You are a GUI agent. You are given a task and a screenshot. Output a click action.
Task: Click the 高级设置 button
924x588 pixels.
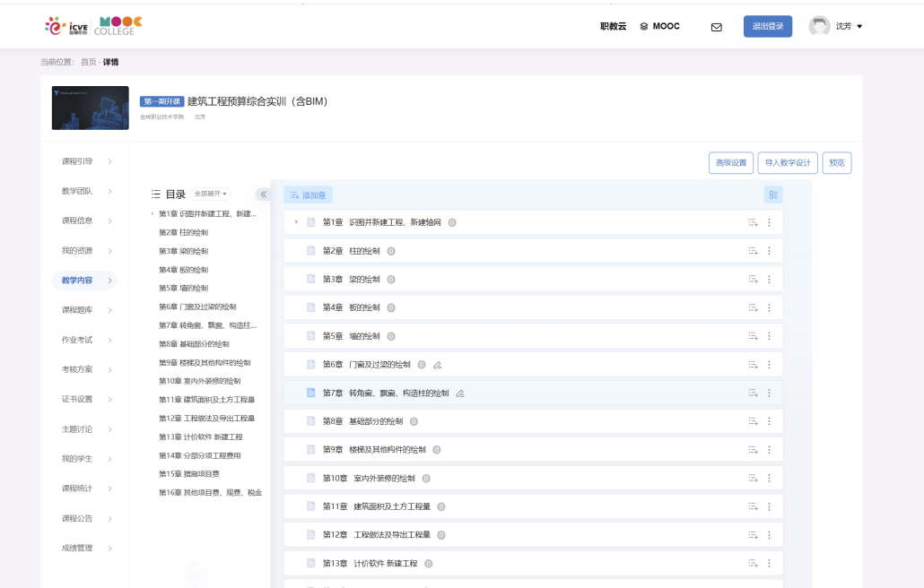[x=731, y=163]
